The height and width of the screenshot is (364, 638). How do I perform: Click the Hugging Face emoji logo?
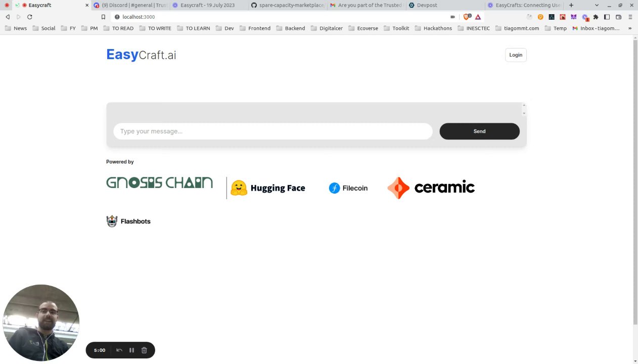tap(239, 188)
